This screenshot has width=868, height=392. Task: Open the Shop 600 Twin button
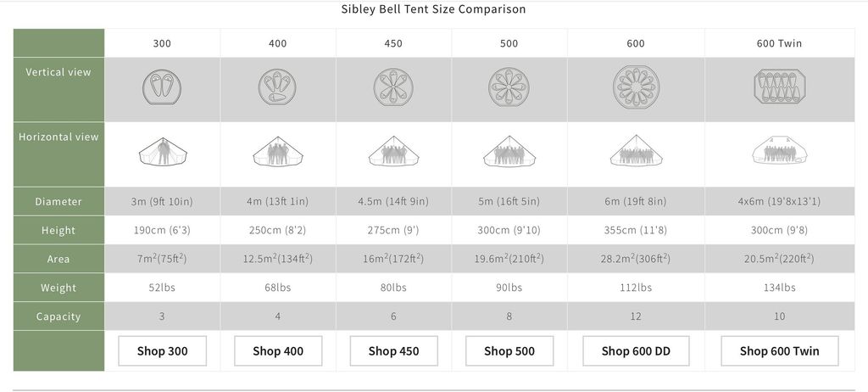(780, 351)
